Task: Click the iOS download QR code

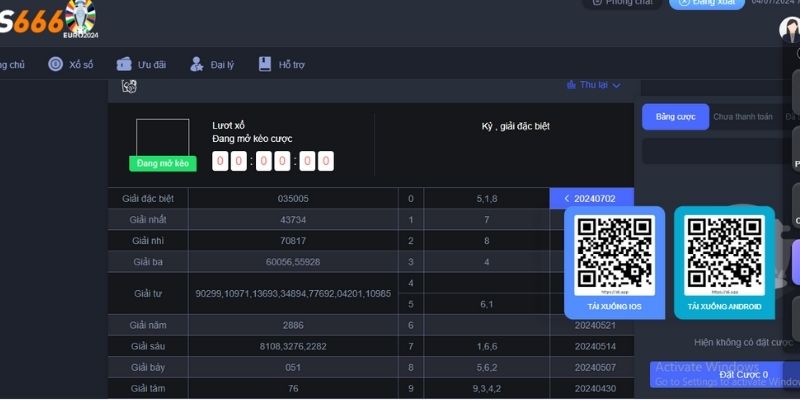Action: 614,253
